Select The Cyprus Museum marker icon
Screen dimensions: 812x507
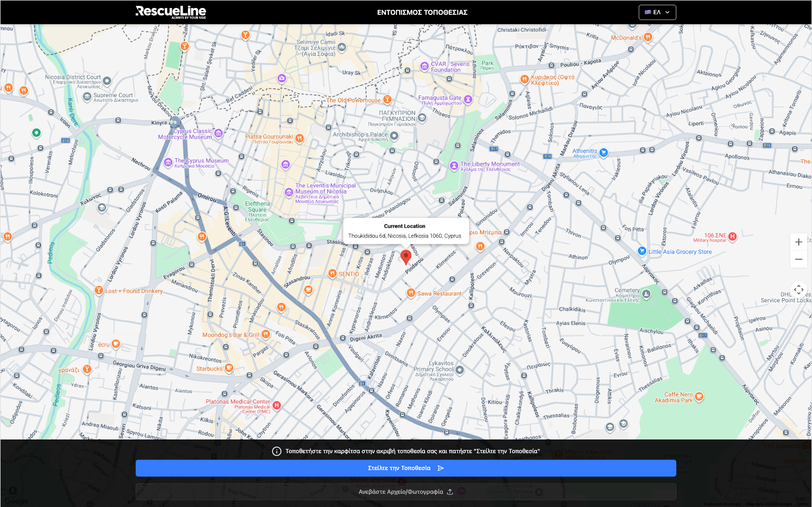[168, 162]
